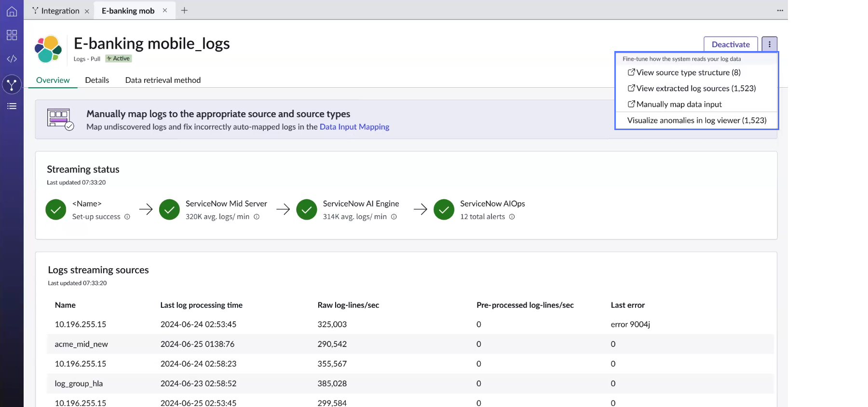Open the Data retrieval method tab
868x407 pixels.
point(163,80)
